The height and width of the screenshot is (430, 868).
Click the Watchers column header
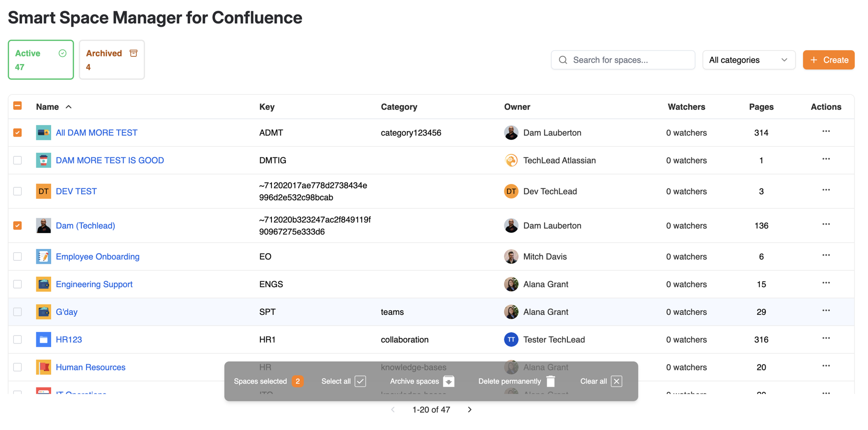tap(686, 107)
